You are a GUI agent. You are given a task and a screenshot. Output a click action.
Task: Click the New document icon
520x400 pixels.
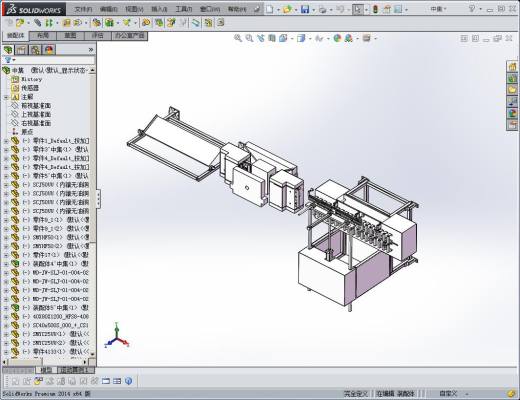[270, 9]
